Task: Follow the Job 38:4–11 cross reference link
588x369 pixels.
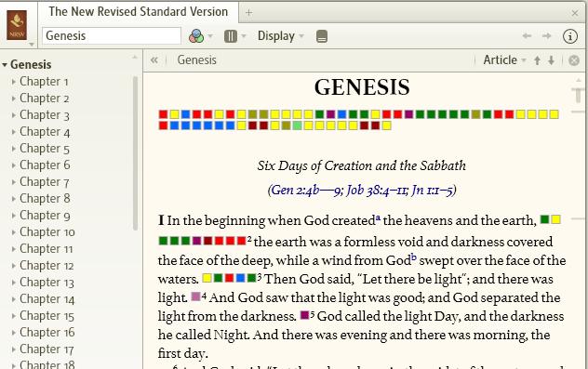Action: coord(377,190)
